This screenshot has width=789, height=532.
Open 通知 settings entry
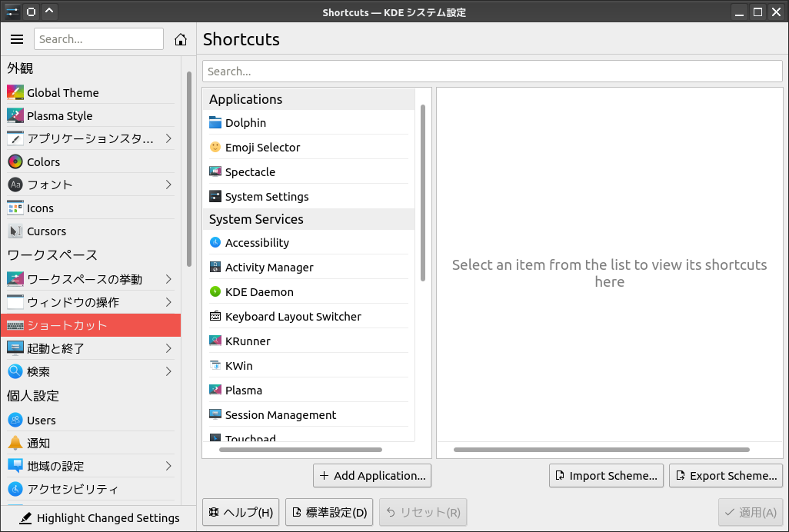coord(91,443)
